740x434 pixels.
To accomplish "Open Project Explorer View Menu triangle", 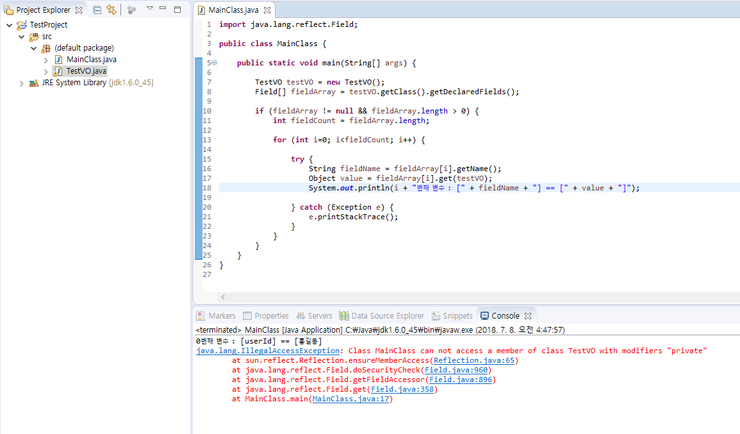I will (x=149, y=9).
